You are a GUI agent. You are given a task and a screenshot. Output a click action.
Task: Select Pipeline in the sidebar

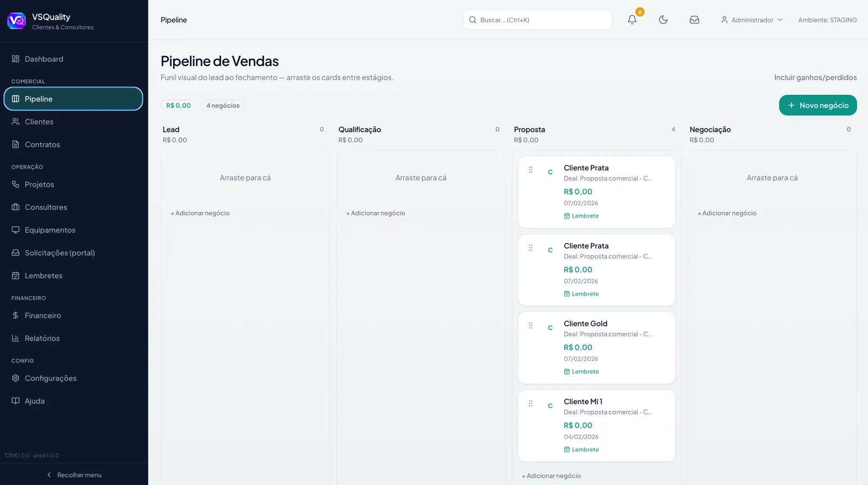[74, 99]
